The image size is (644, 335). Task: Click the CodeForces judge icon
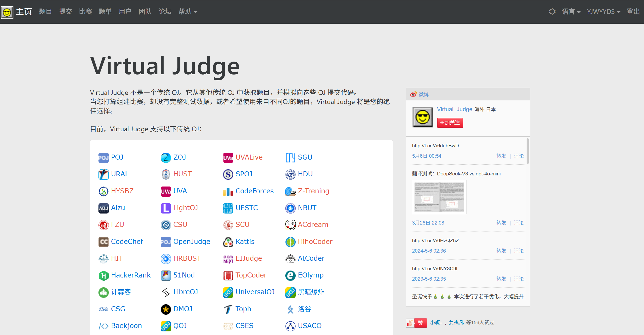pos(228,191)
